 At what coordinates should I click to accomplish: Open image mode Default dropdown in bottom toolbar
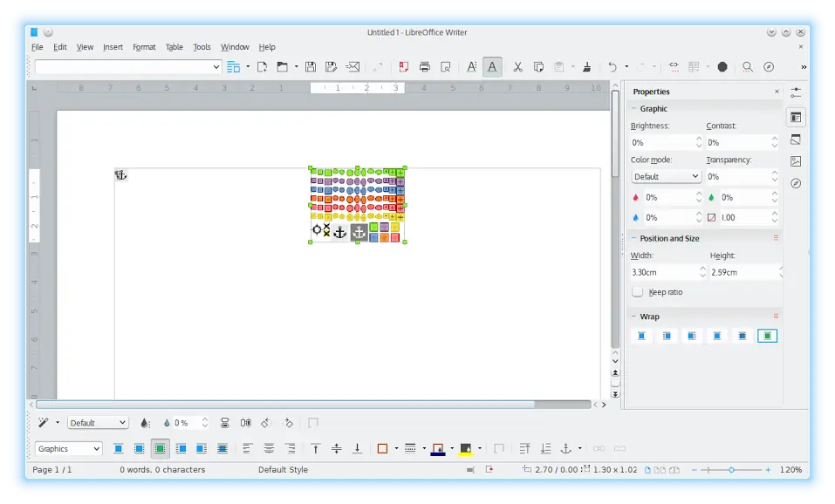click(x=98, y=423)
